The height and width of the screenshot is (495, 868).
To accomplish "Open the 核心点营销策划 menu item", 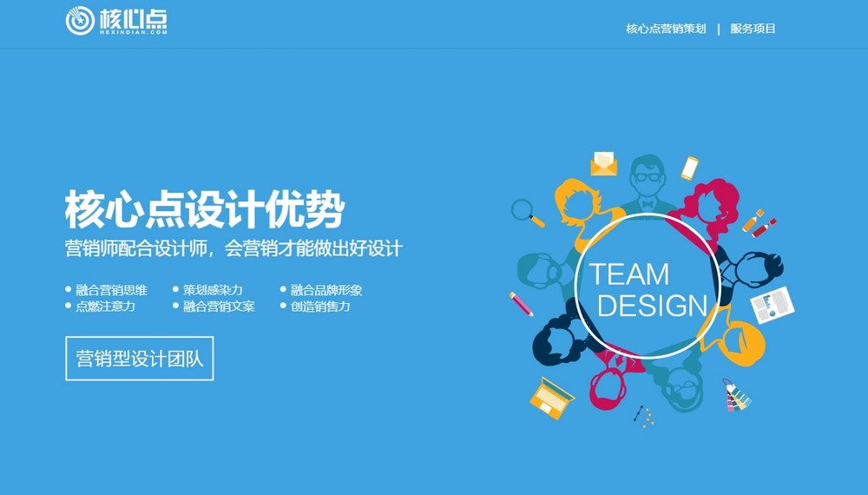I will pos(666,29).
